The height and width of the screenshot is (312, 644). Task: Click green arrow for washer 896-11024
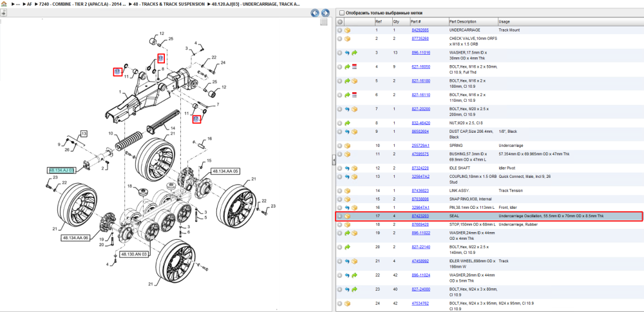354,275
